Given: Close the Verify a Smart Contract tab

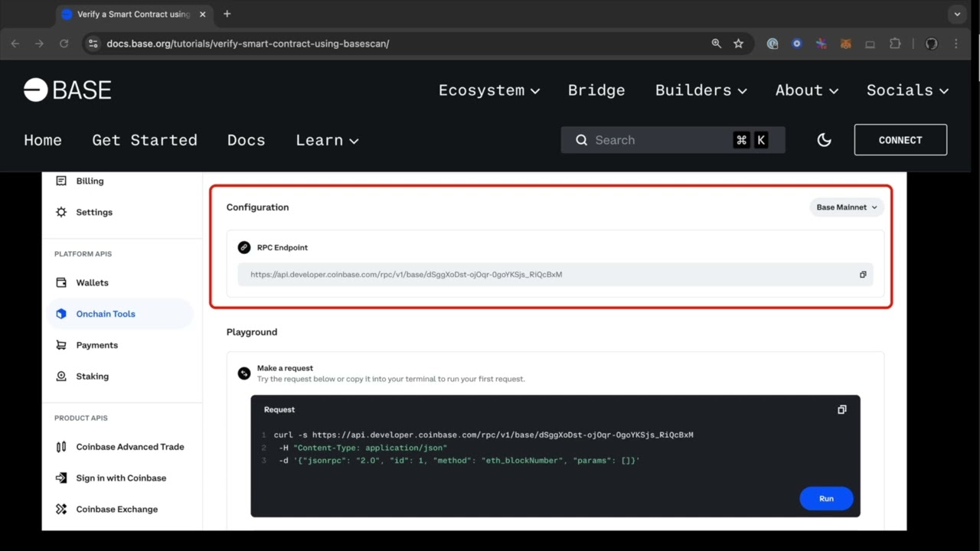Looking at the screenshot, I should tap(203, 15).
